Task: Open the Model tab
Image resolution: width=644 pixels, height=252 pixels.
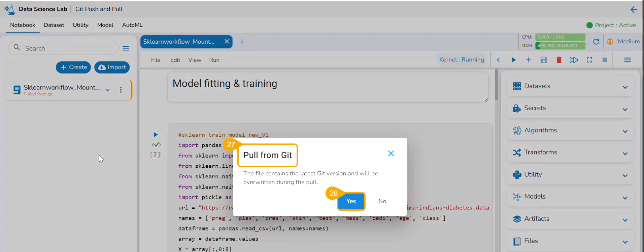Action: (x=105, y=25)
